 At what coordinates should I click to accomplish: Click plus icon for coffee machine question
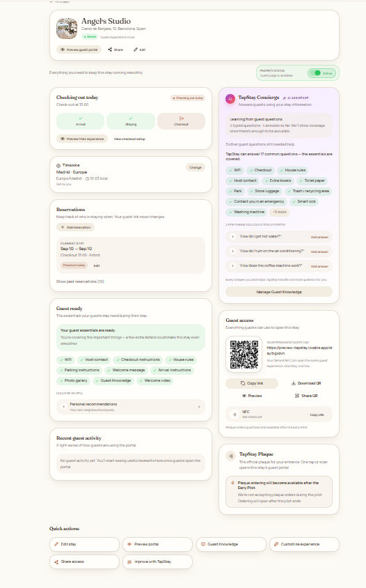coord(232,266)
